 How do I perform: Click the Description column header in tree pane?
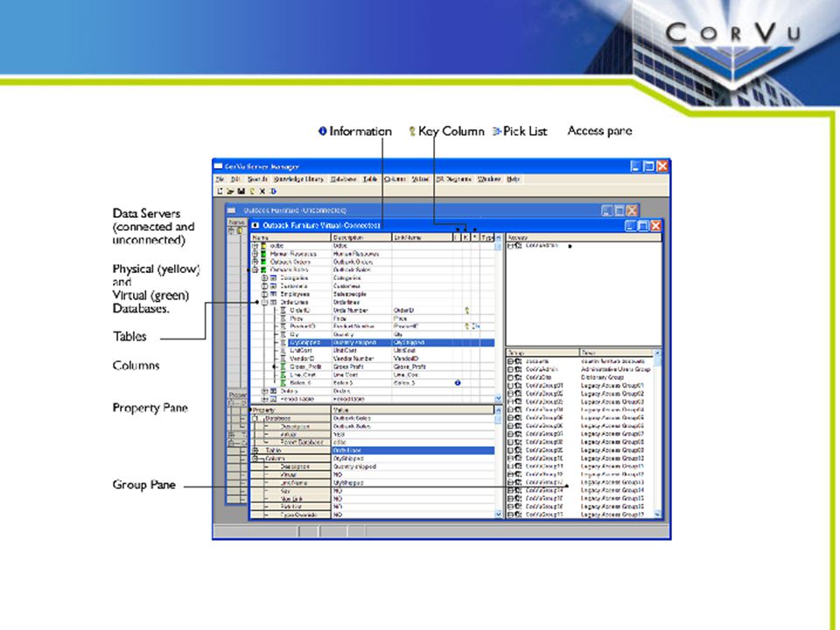(x=361, y=237)
